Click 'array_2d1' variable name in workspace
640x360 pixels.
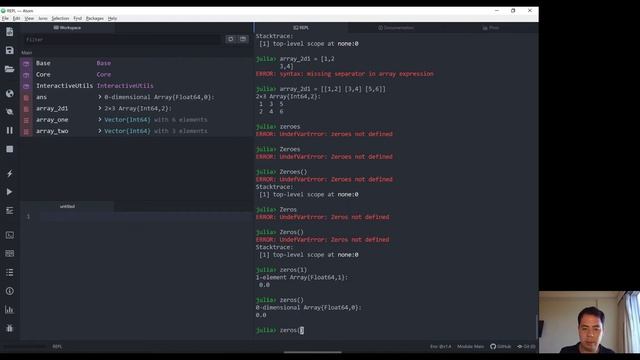pyautogui.click(x=52, y=109)
